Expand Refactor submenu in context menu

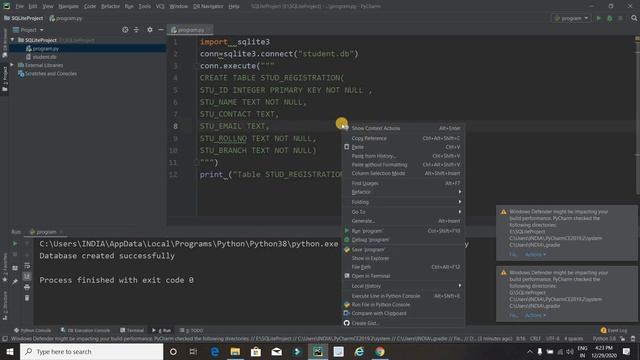(403, 192)
